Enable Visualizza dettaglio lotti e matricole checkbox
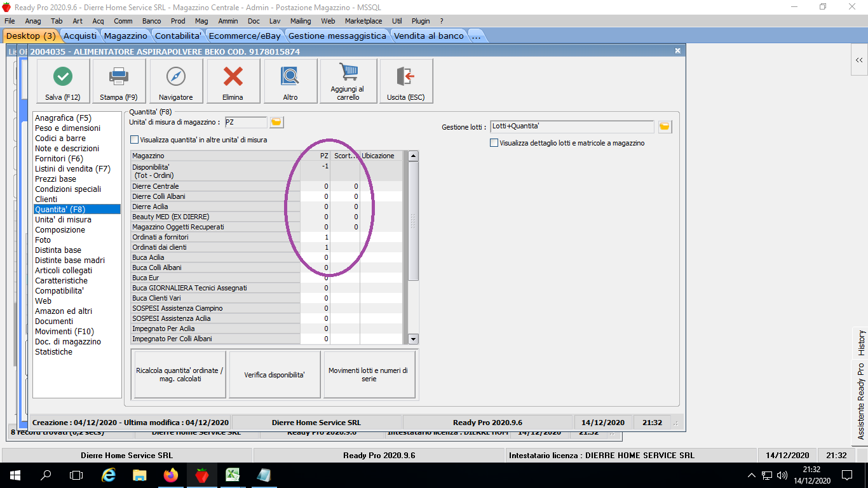The width and height of the screenshot is (868, 488). (494, 143)
